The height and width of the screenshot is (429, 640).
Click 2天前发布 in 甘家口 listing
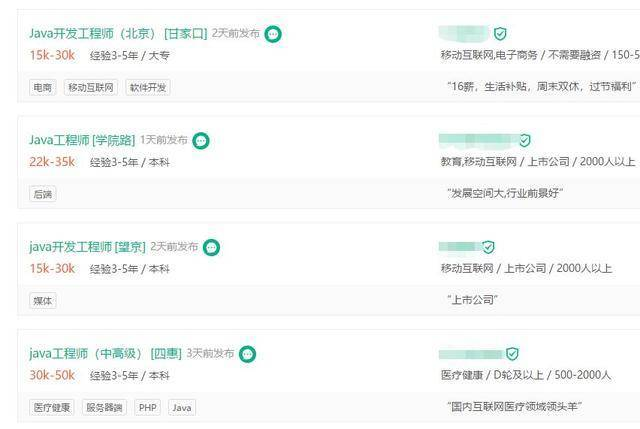click(x=236, y=33)
